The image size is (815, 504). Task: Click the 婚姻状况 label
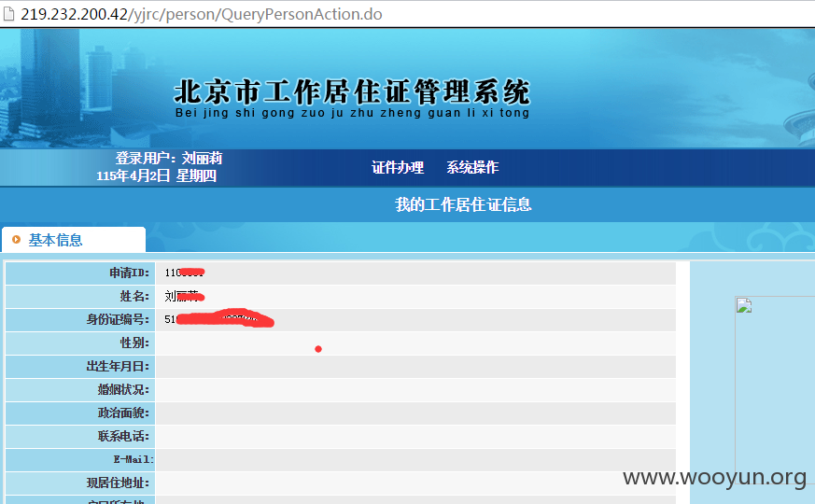coord(124,390)
